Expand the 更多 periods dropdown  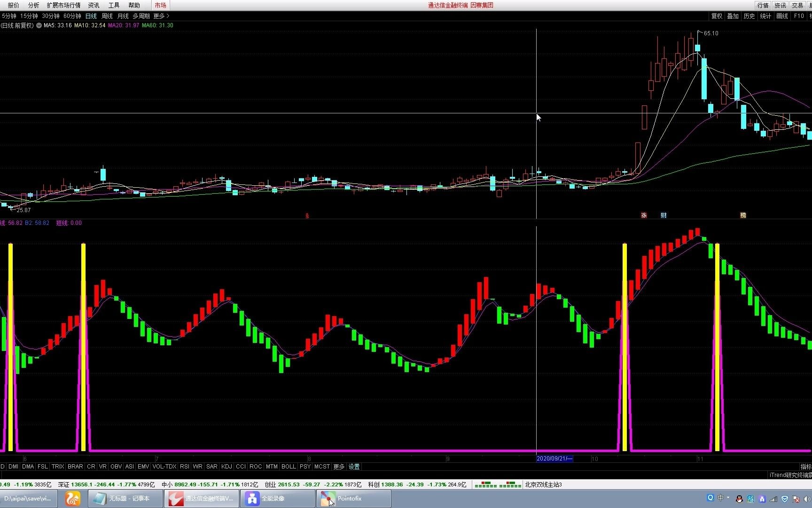tap(161, 16)
